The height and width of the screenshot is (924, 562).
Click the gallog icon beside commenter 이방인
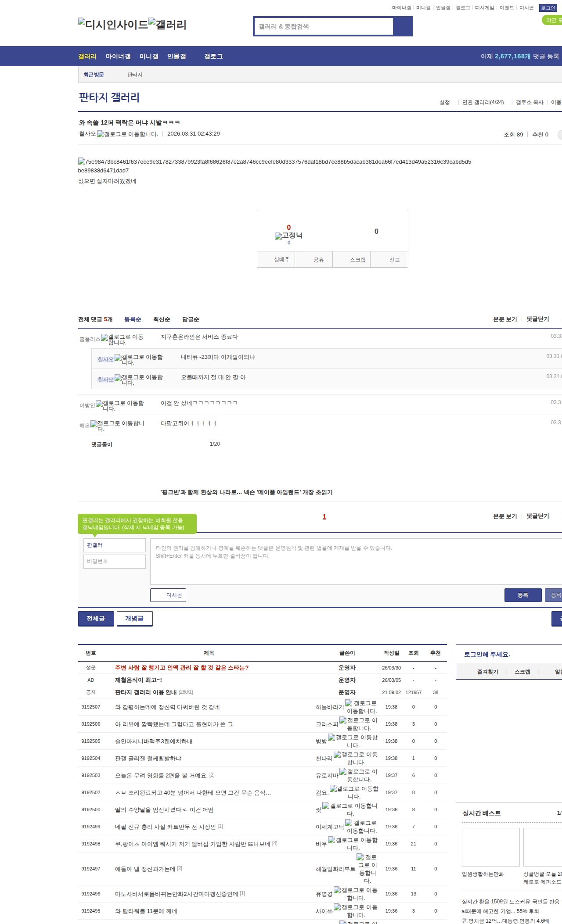click(x=99, y=404)
